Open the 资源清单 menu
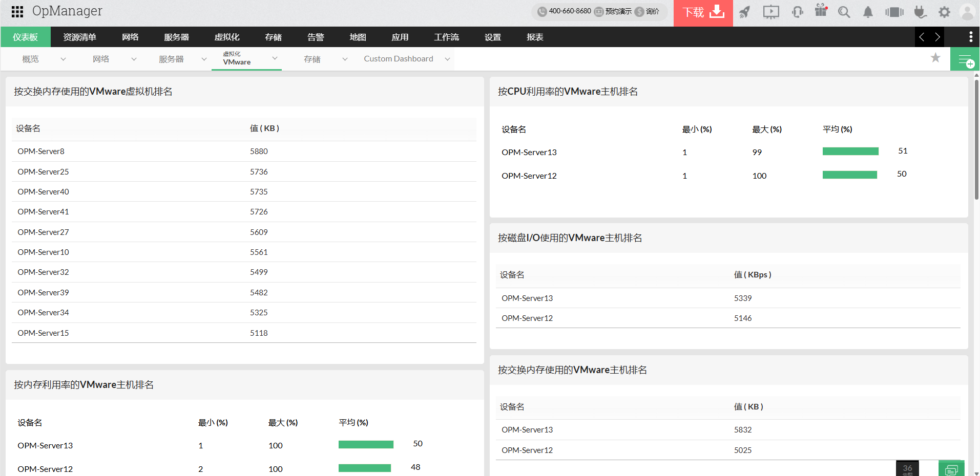 [x=79, y=37]
